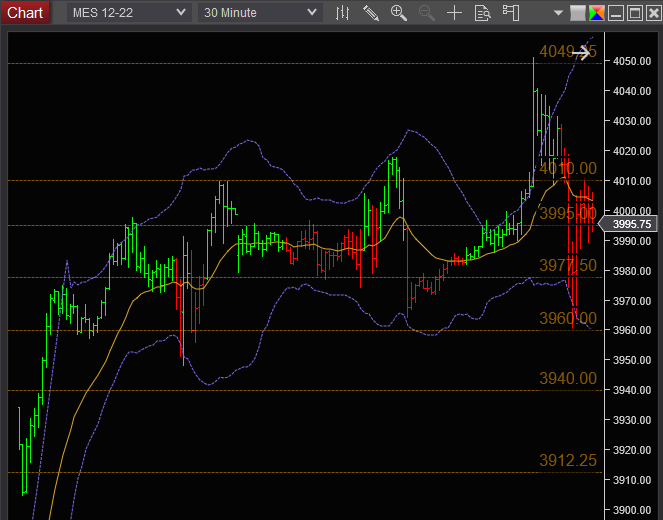Close the chart window

[x=654, y=13]
